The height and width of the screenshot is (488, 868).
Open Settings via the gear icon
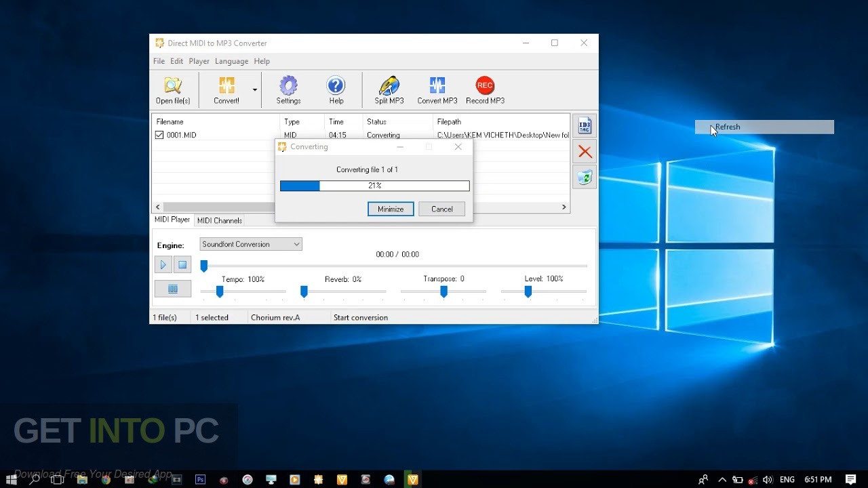[288, 89]
